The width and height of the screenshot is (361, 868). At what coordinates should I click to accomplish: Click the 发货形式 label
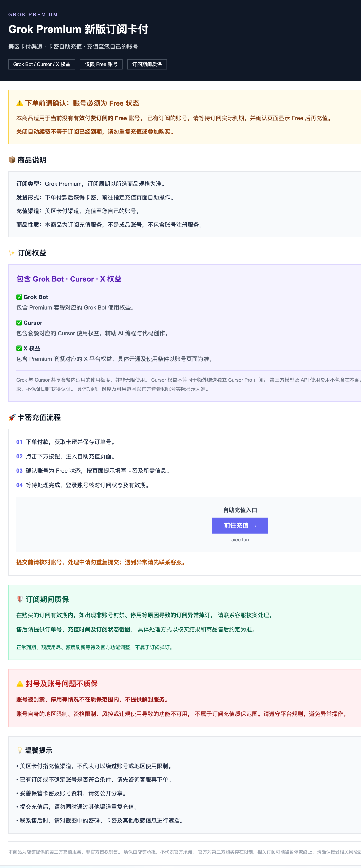point(29,197)
